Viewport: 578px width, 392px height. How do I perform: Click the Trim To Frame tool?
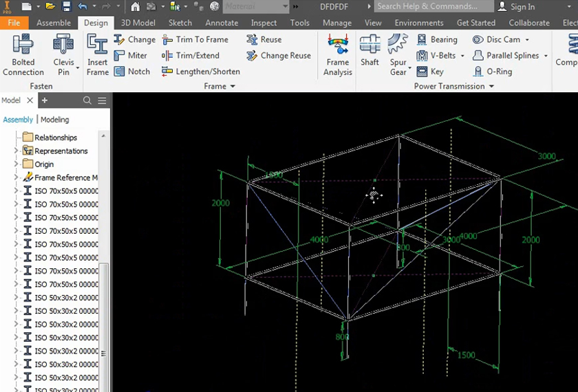click(195, 40)
